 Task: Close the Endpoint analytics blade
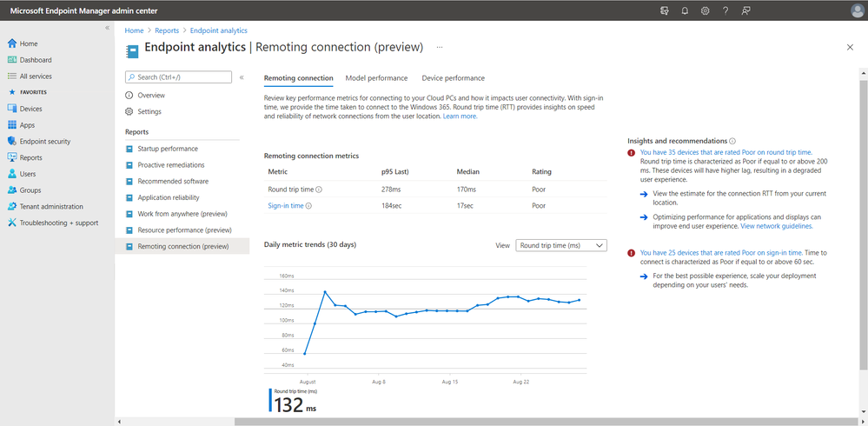pyautogui.click(x=851, y=48)
